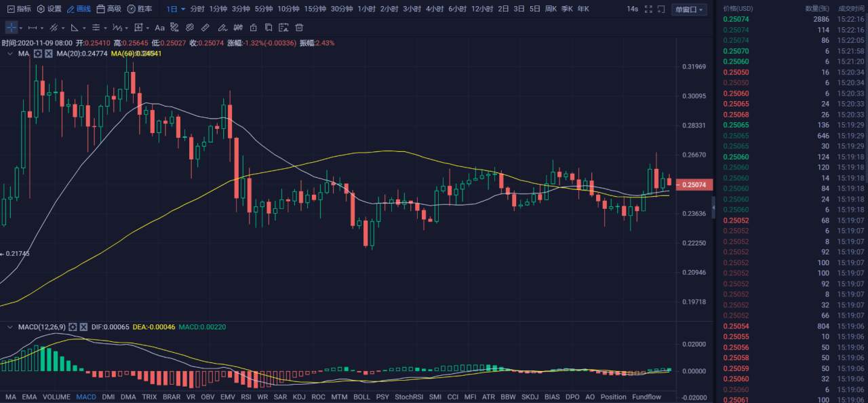The image size is (868, 403).
Task: Click the hide drawings icon
Action: pyautogui.click(x=238, y=28)
